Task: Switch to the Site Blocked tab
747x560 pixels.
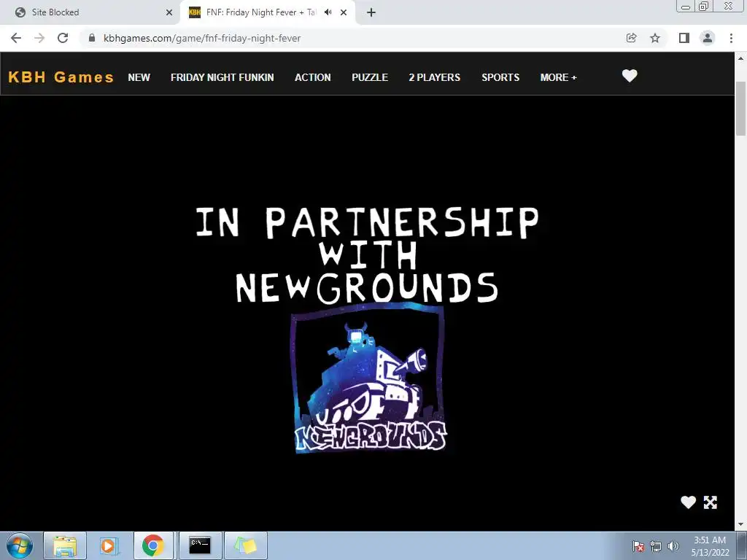Action: pos(90,12)
